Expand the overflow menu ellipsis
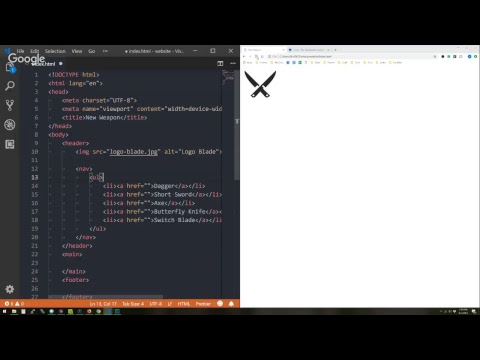This screenshot has height=360, width=480. click(105, 51)
